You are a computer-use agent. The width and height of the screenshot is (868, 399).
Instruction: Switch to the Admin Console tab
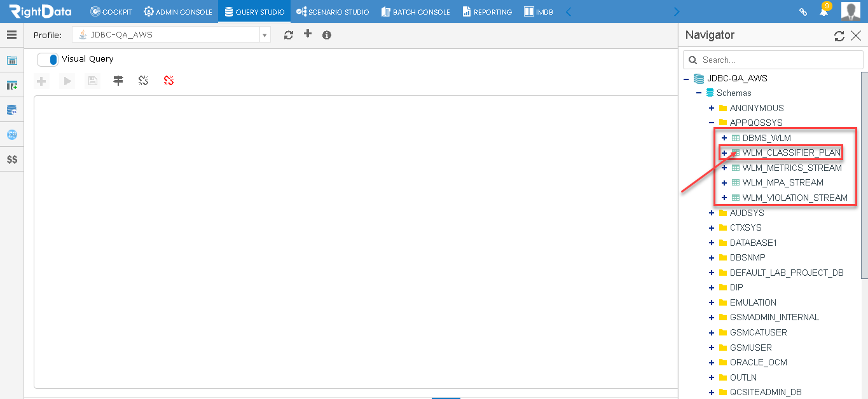(x=178, y=11)
